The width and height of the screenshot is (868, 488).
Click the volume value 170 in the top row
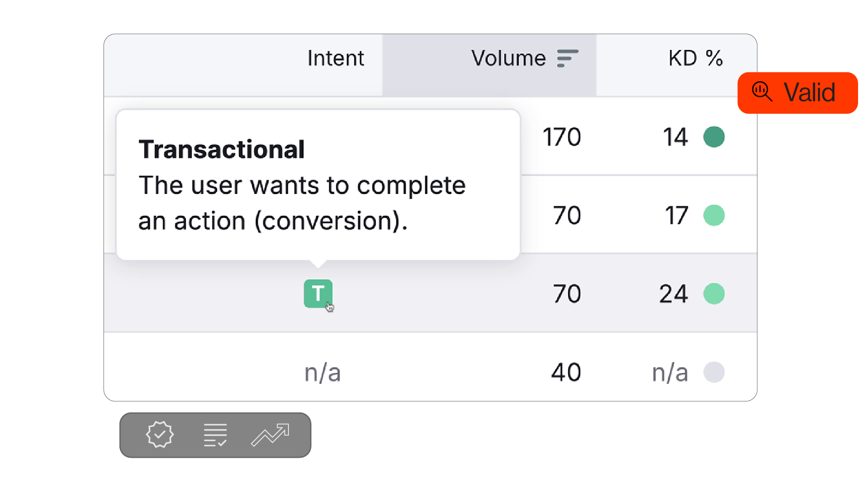pyautogui.click(x=561, y=136)
